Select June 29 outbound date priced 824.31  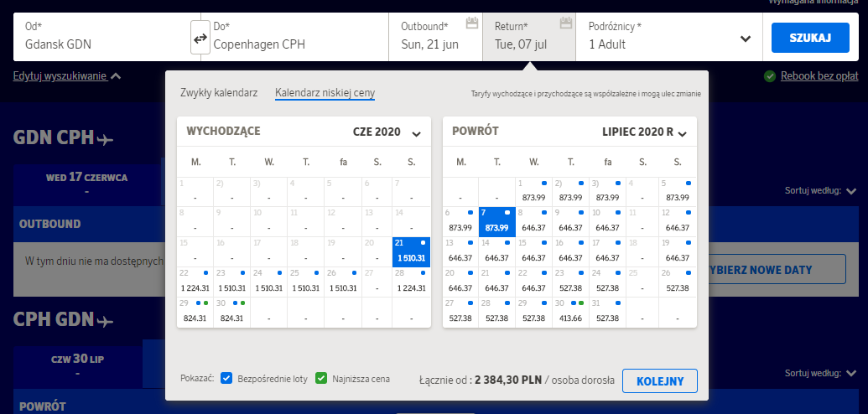pos(194,312)
